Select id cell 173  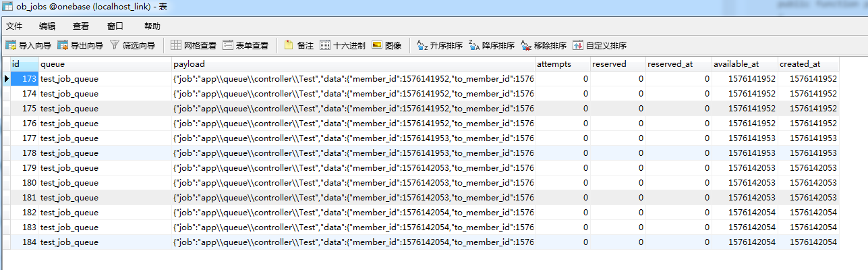pos(24,78)
